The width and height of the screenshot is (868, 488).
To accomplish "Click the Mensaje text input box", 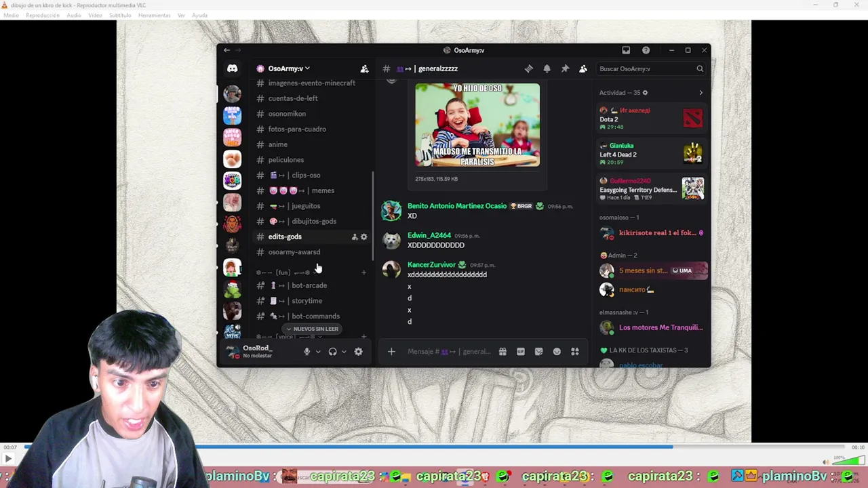I will [449, 352].
